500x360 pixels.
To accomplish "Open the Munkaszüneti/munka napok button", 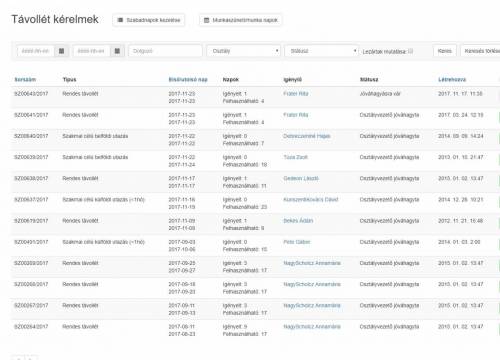I will [241, 20].
